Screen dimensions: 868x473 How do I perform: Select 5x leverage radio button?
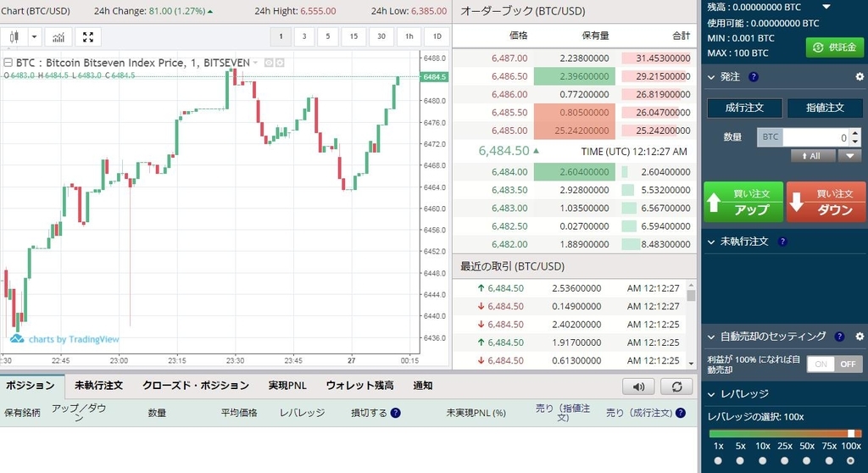[740, 461]
